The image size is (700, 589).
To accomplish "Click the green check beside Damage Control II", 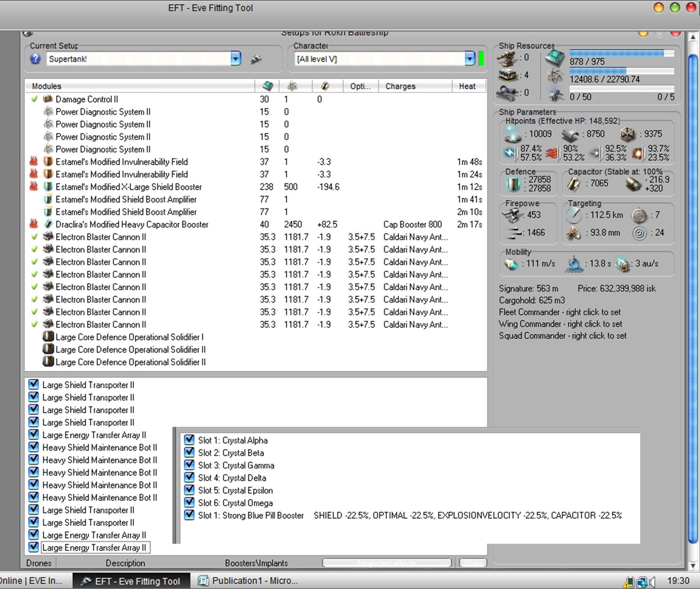I will (x=34, y=99).
